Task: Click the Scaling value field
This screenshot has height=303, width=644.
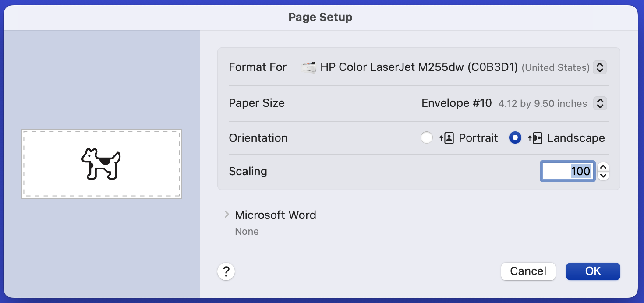Action: click(567, 171)
